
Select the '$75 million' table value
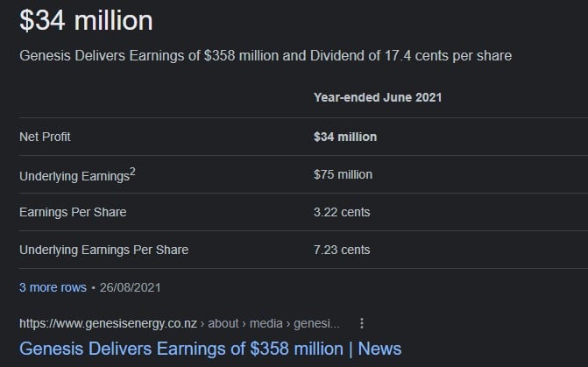344,174
